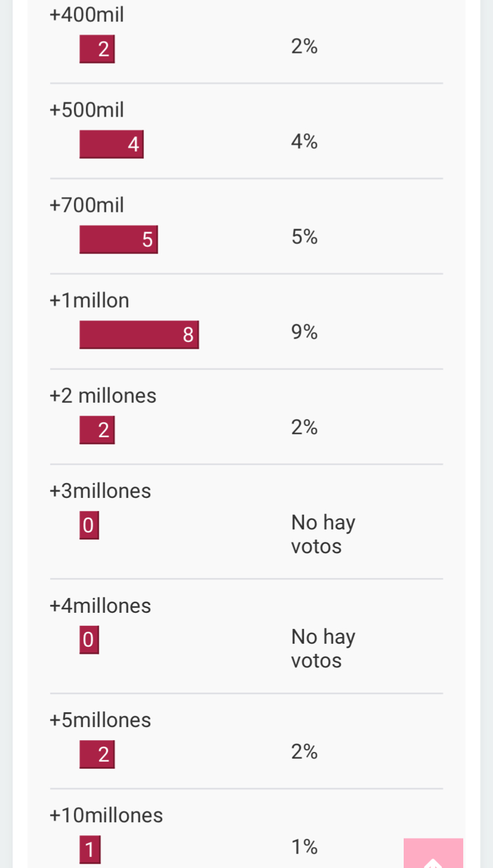This screenshot has width=493, height=868.
Task: Click the 2% percentage for +5millones
Action: [x=304, y=752]
